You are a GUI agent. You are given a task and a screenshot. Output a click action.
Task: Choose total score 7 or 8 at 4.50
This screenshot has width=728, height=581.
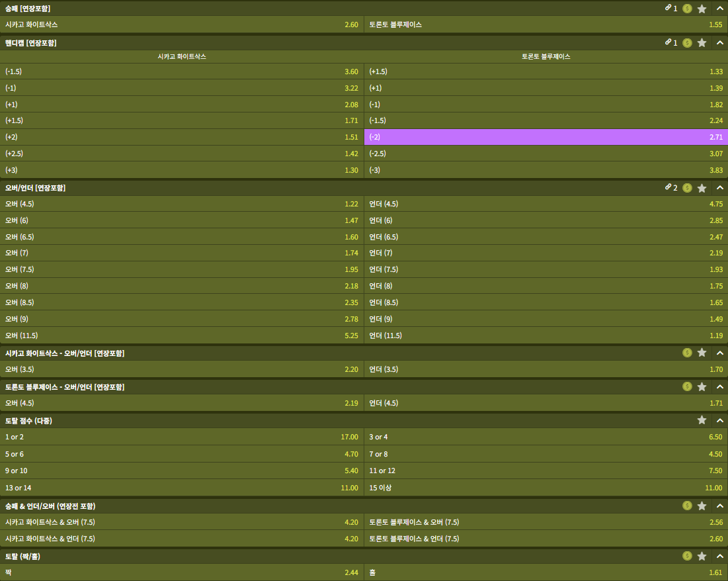click(546, 454)
